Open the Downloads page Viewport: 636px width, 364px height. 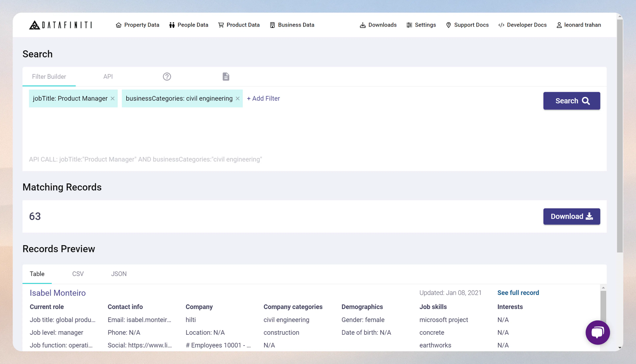(x=378, y=25)
